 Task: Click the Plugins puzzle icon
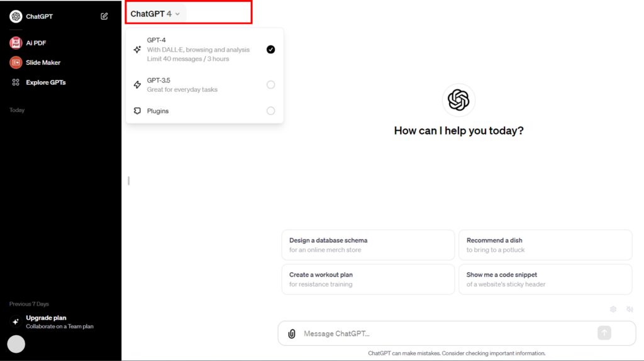137,111
